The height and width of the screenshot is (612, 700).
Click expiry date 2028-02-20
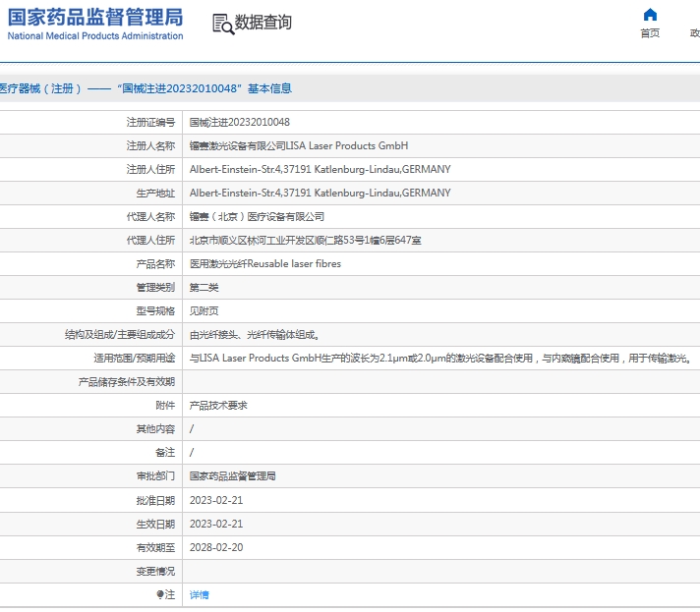tap(216, 548)
